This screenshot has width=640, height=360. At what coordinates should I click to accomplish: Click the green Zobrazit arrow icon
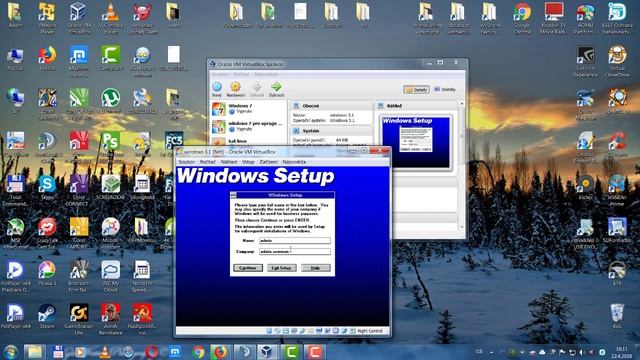pyautogui.click(x=276, y=87)
